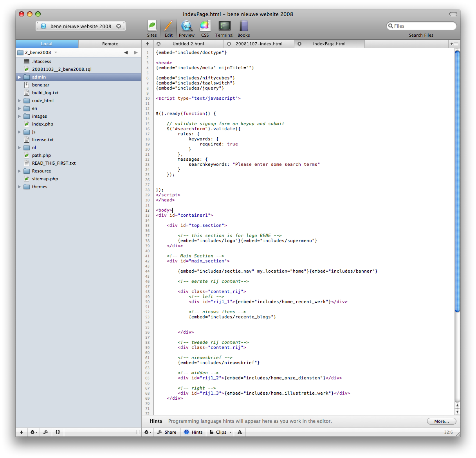Open editor gear action menu
Viewport: 476px width, 458px height.
(148, 432)
